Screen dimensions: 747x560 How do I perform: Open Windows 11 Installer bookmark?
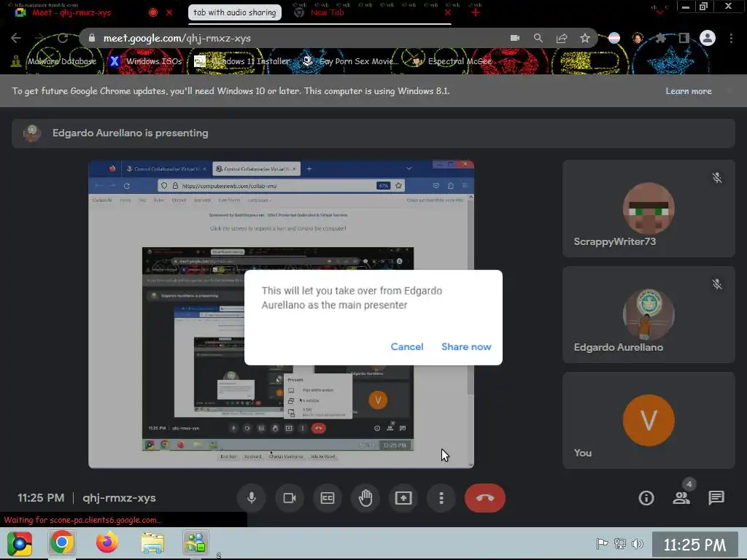coord(242,61)
